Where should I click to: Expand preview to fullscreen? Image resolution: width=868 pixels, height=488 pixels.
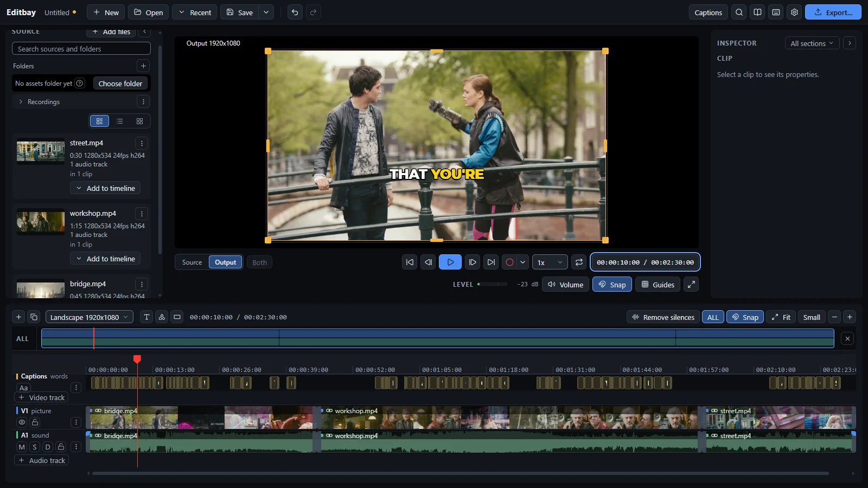click(691, 285)
